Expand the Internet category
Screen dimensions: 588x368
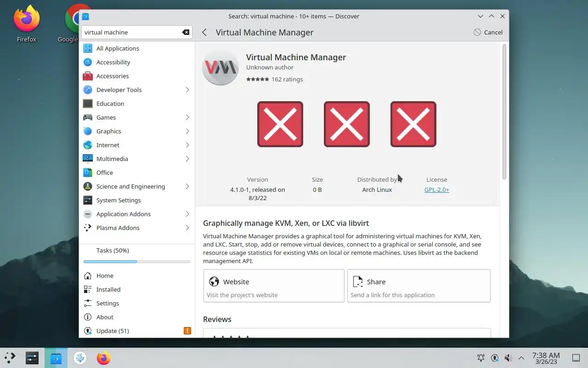(x=187, y=145)
